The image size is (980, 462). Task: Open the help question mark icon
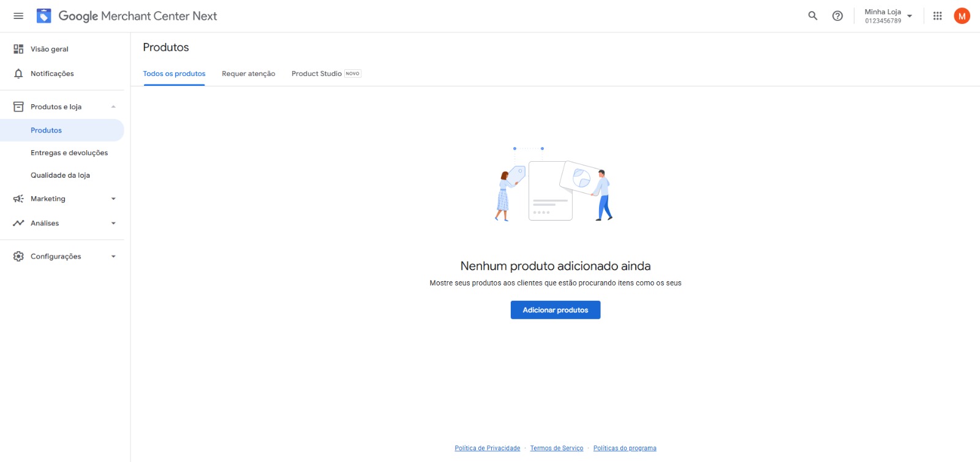pos(837,16)
